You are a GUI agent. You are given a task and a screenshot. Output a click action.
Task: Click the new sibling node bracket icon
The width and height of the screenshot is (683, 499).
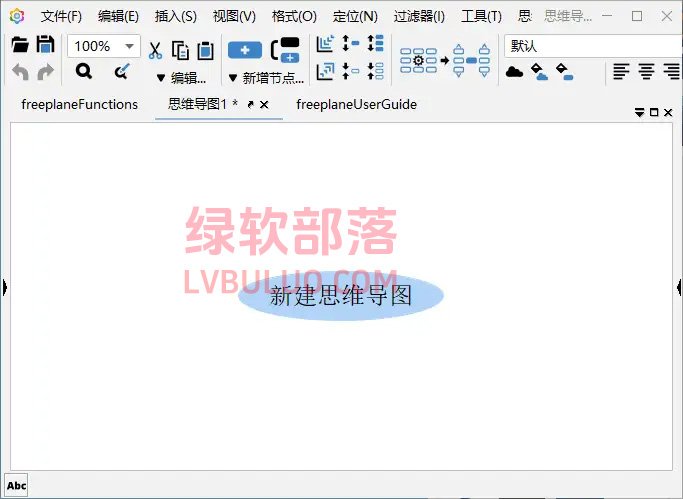[285, 50]
